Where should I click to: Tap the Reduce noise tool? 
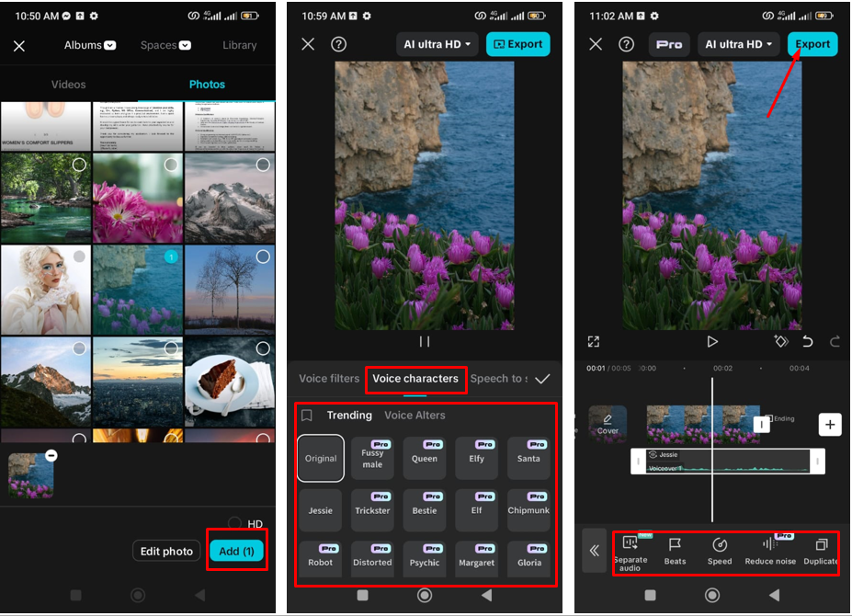pos(770,552)
